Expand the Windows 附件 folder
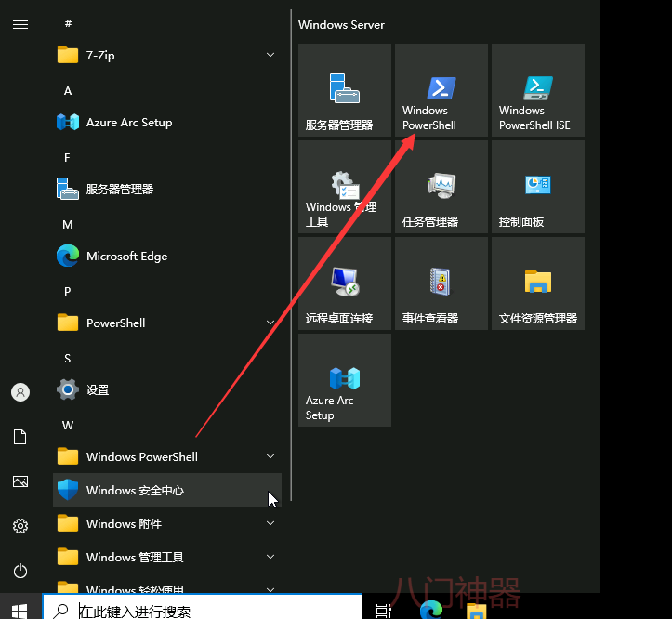This screenshot has height=619, width=672. click(x=167, y=523)
